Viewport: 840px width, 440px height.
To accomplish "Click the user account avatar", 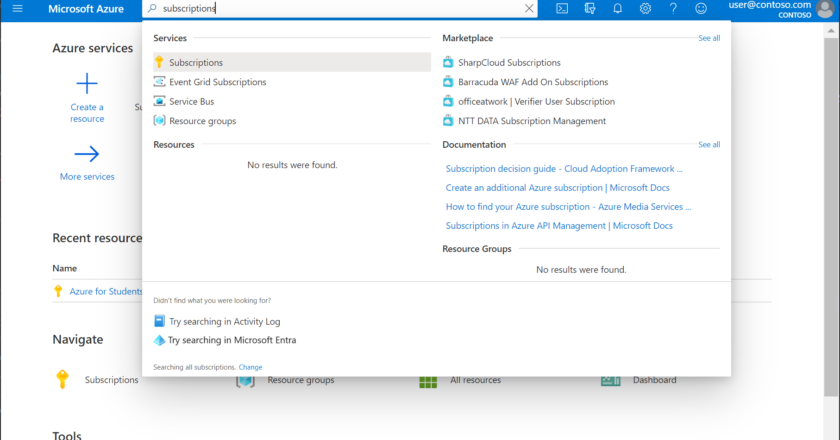I will click(x=826, y=9).
